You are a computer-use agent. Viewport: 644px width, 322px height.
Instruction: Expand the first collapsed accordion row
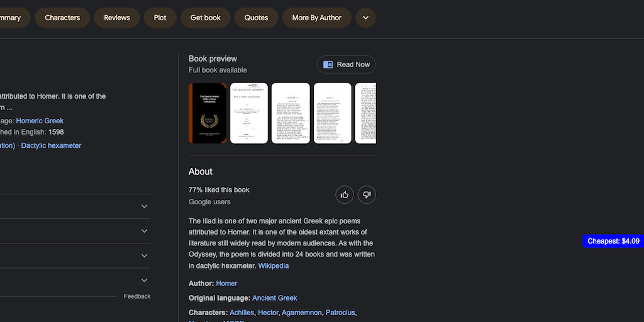(x=144, y=206)
